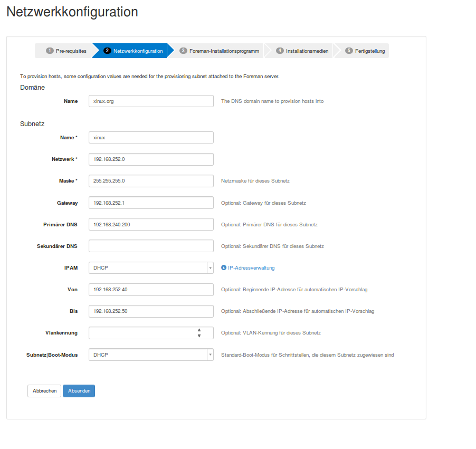Switch to the Installationsmedien step
476x449 pixels.
click(302, 51)
